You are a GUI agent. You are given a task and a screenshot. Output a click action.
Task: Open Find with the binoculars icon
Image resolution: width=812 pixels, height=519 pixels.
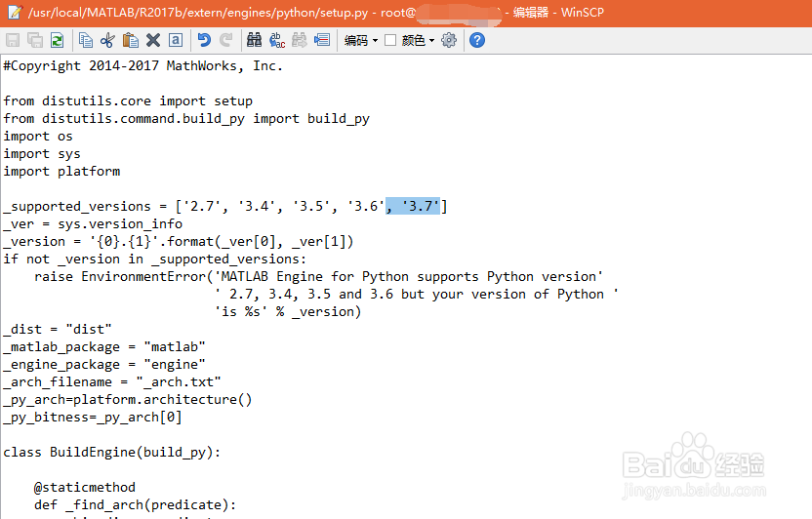255,40
